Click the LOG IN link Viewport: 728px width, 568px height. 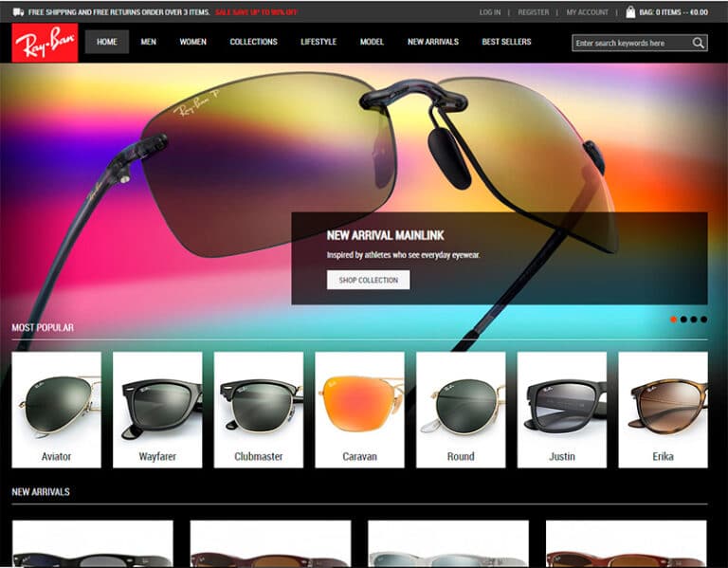[490, 12]
